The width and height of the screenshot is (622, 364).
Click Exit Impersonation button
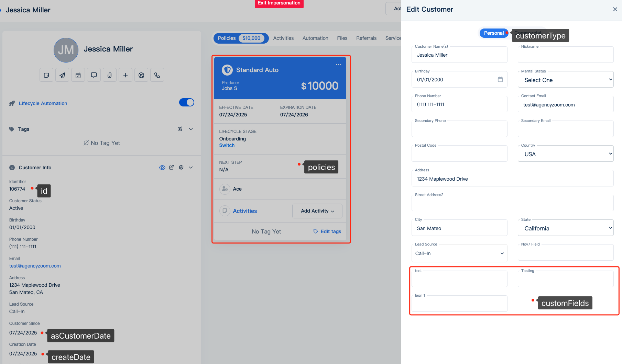279,3
